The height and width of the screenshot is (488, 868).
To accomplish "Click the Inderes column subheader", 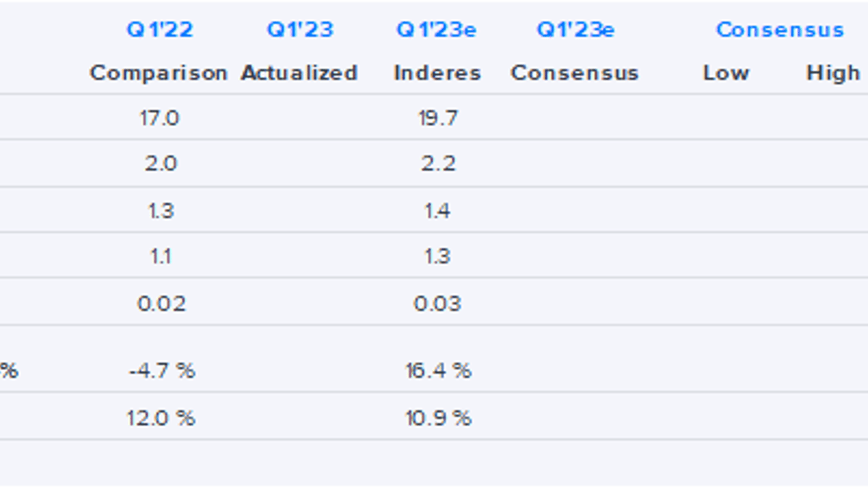I will point(437,73).
